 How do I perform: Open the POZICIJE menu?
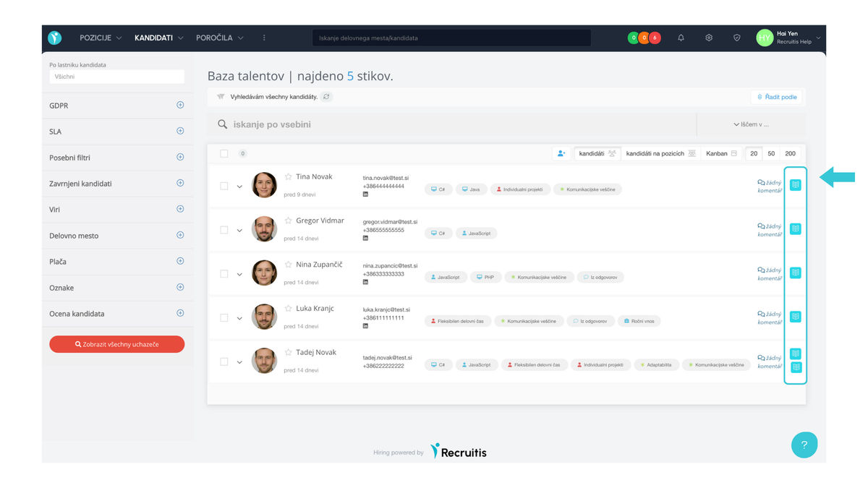[101, 38]
